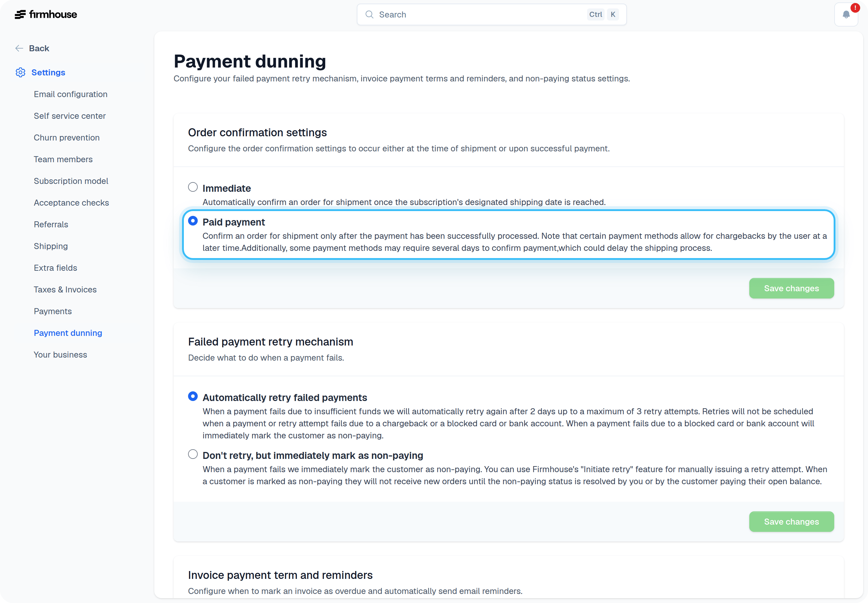Select Don't retry, mark non-paying radio

tap(193, 454)
